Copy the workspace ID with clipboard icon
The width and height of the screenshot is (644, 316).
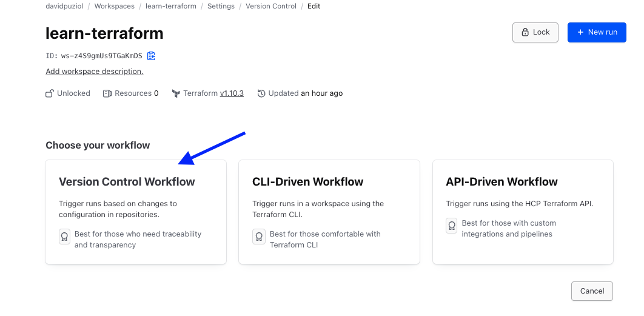pyautogui.click(x=152, y=56)
